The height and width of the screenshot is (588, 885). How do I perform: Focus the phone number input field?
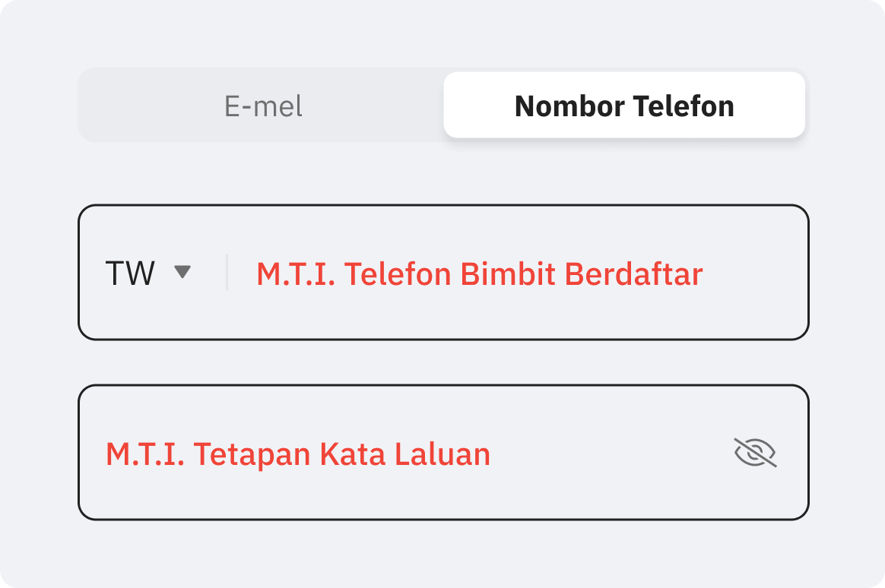point(479,273)
